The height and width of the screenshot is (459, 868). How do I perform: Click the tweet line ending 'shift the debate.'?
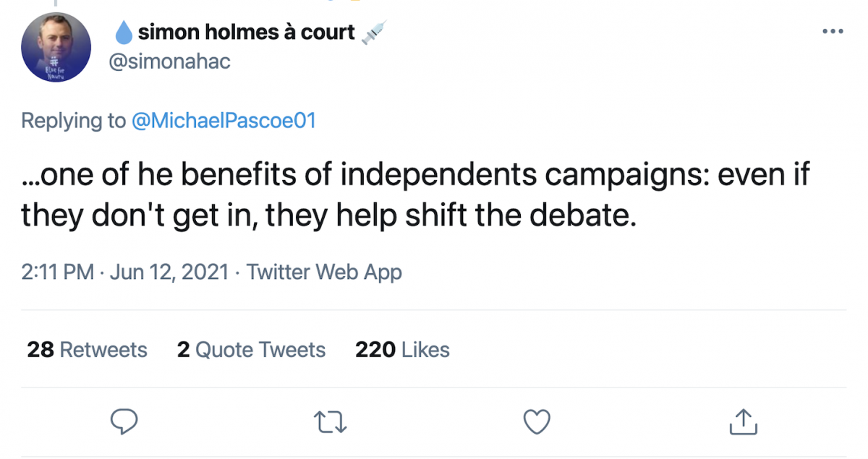[329, 215]
